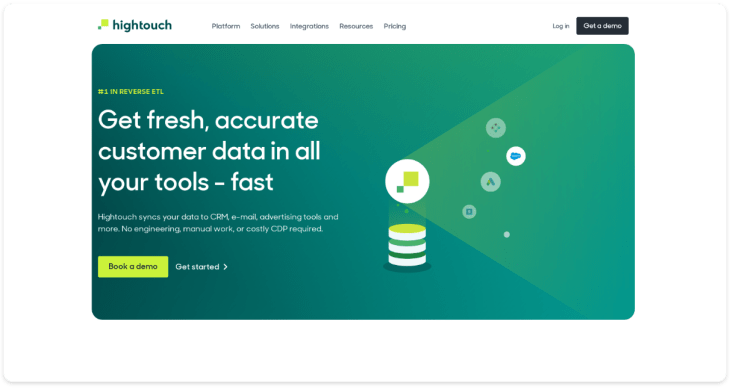The image size is (730, 389).
Task: Click the Google Ads icon bubble
Action: click(491, 182)
